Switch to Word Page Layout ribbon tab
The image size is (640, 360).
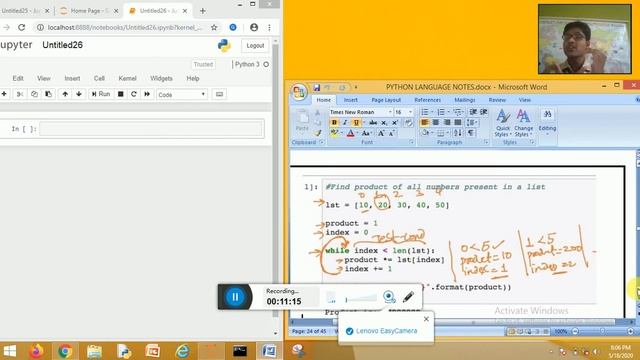[x=386, y=100]
